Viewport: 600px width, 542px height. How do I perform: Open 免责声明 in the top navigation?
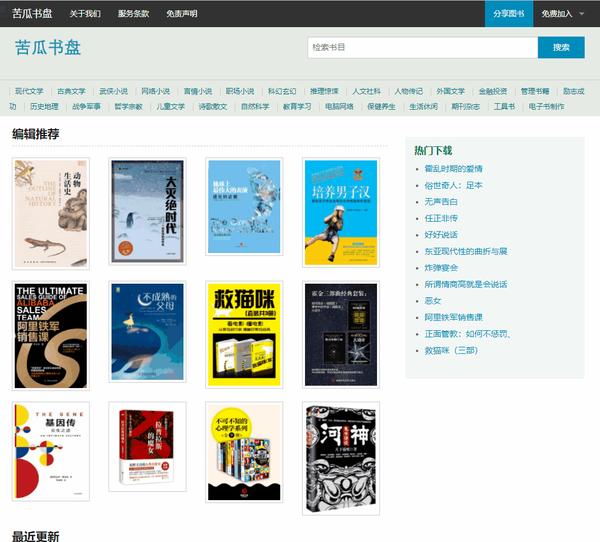(x=182, y=14)
